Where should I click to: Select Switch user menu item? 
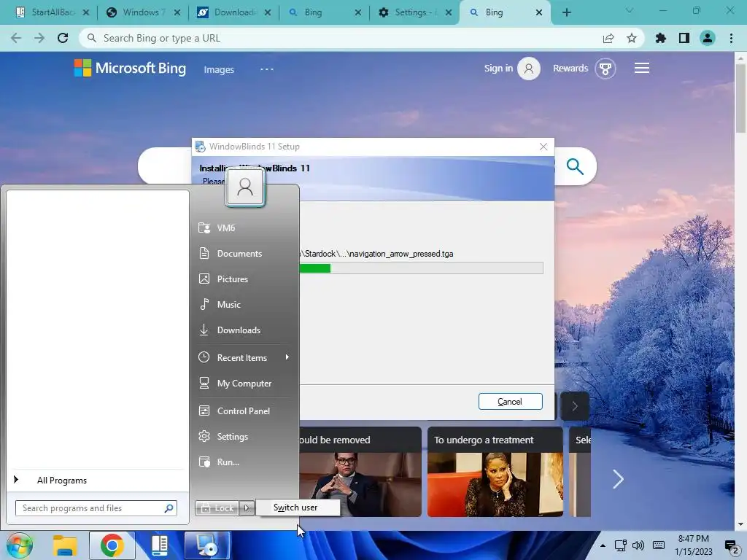tap(298, 507)
